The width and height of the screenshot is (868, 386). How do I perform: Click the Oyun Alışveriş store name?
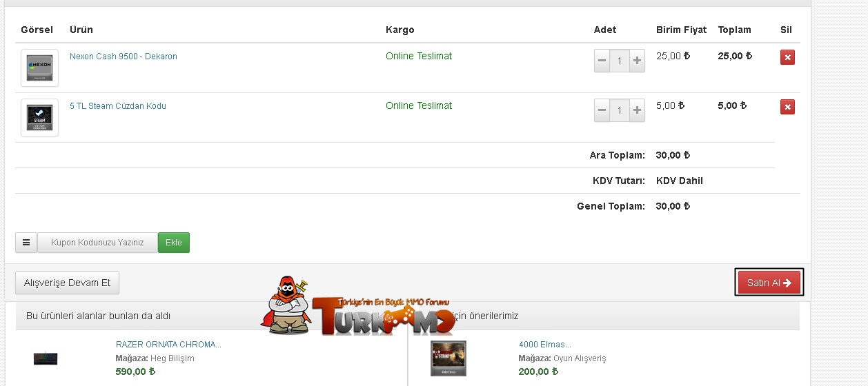580,358
